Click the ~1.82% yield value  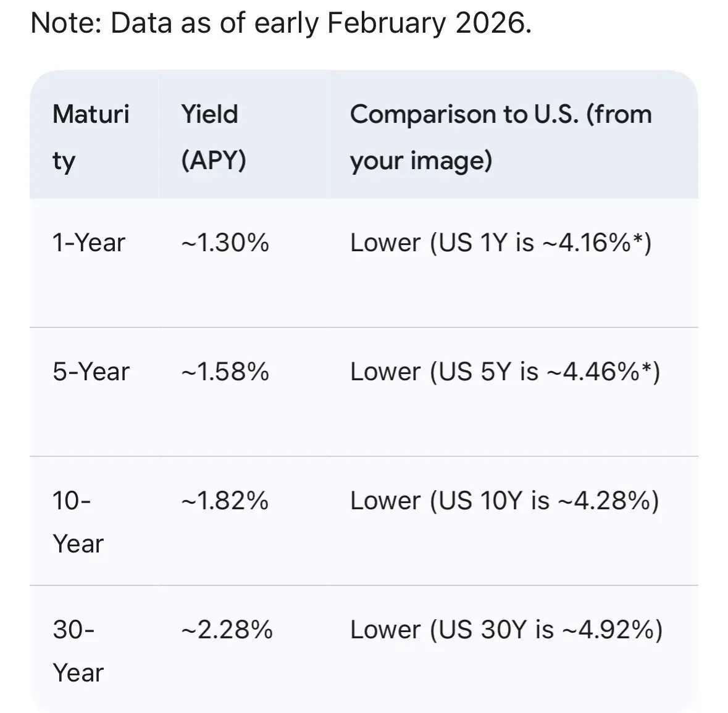(225, 501)
